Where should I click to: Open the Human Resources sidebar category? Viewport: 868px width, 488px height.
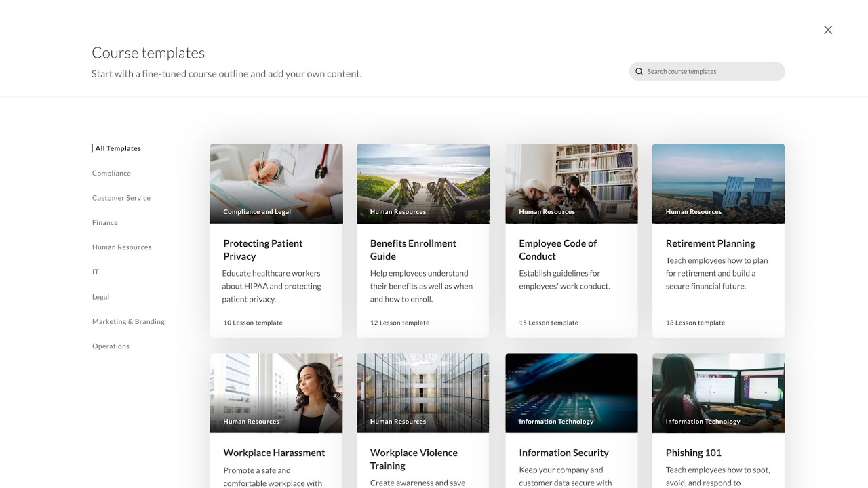tap(122, 247)
